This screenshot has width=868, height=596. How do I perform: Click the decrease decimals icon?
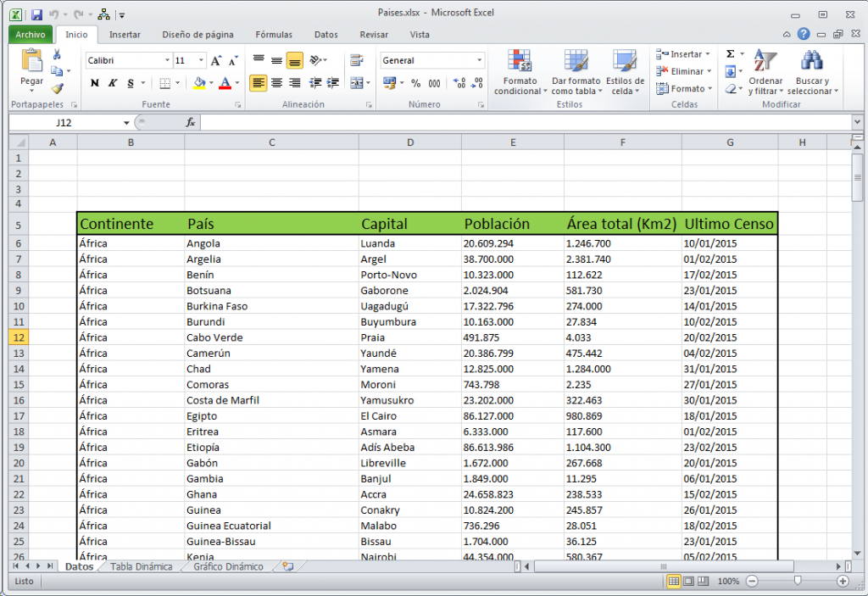477,83
